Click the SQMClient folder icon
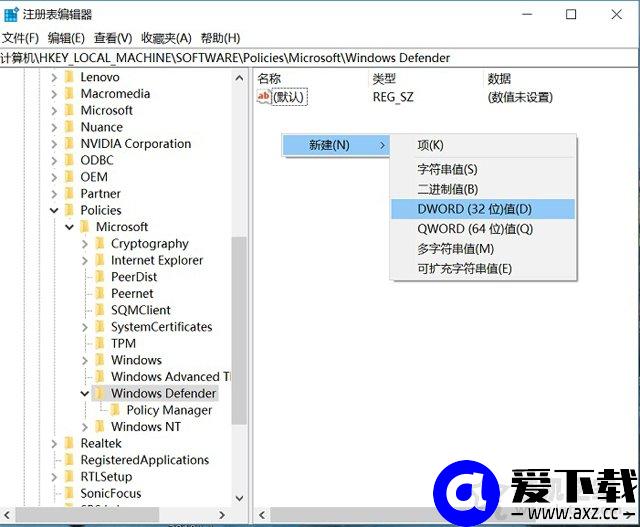 tap(100, 310)
